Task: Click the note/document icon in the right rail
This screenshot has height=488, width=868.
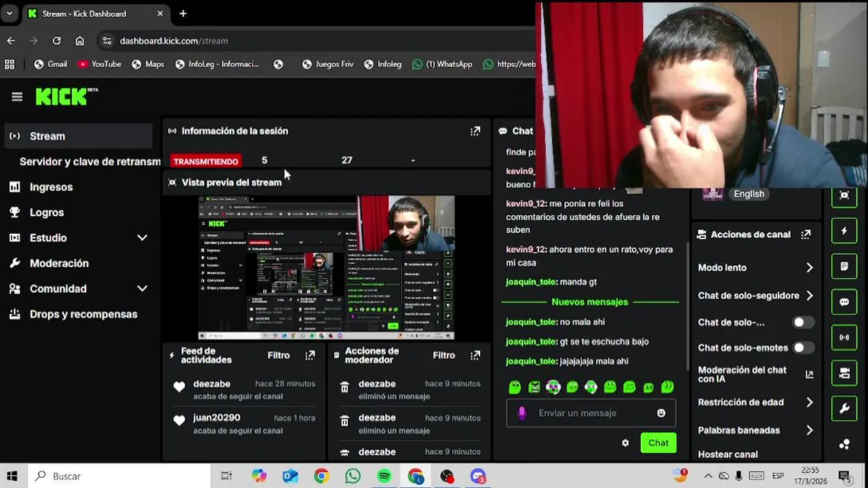Action: (x=844, y=266)
